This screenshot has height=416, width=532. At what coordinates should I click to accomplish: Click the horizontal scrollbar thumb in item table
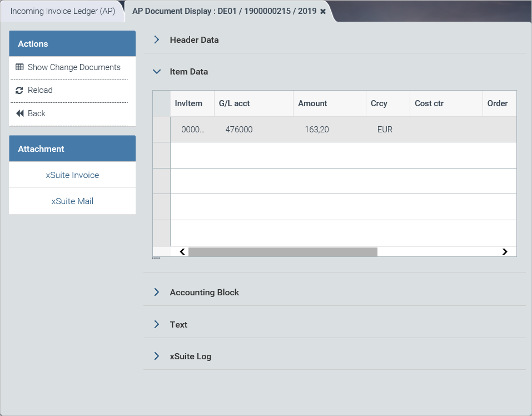tap(282, 252)
